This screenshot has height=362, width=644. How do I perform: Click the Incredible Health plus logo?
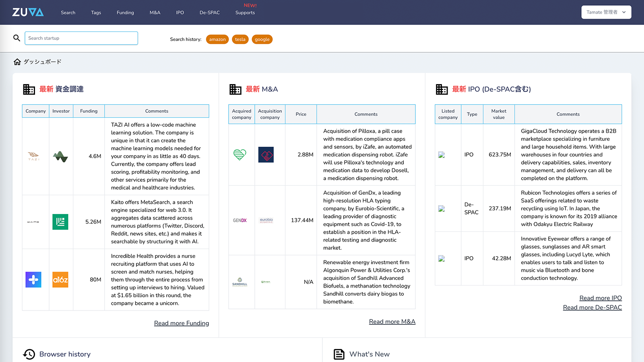(33, 280)
